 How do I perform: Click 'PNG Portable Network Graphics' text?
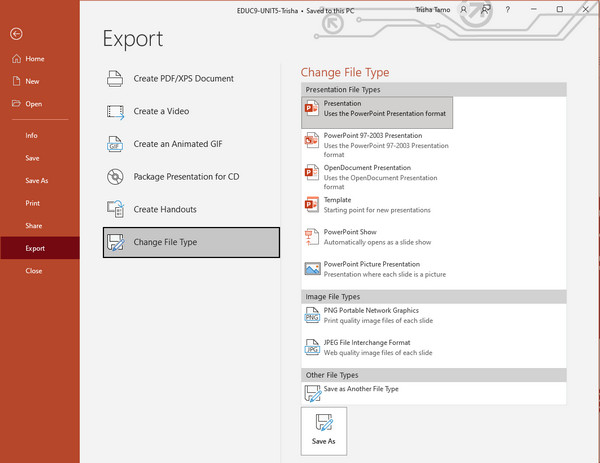371,310
